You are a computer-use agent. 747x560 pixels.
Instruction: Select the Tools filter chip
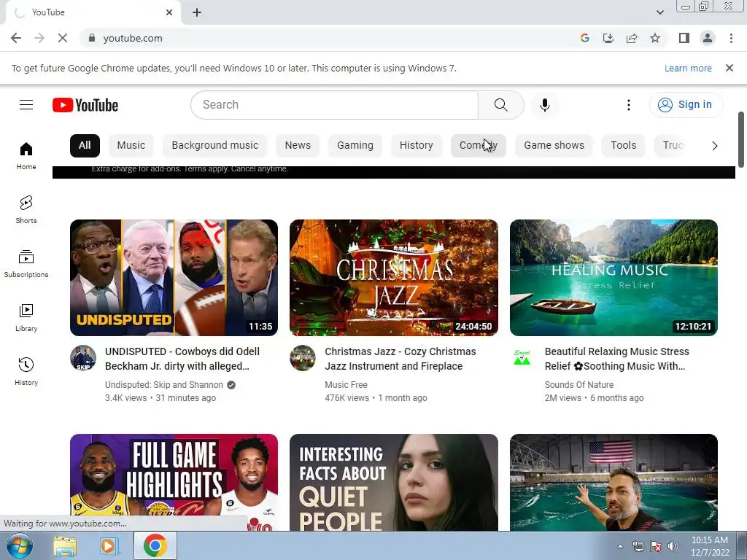click(623, 146)
